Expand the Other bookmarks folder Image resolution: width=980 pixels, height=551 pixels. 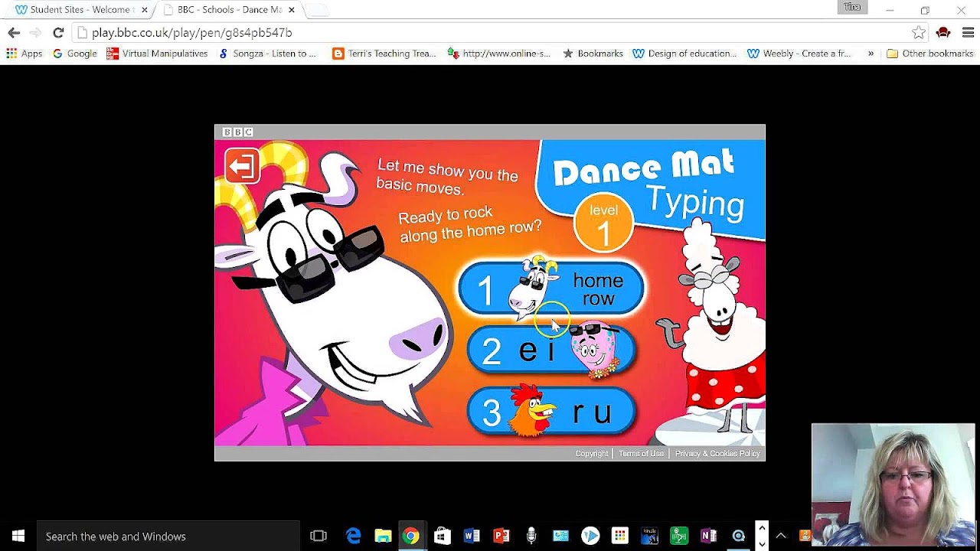click(x=930, y=53)
